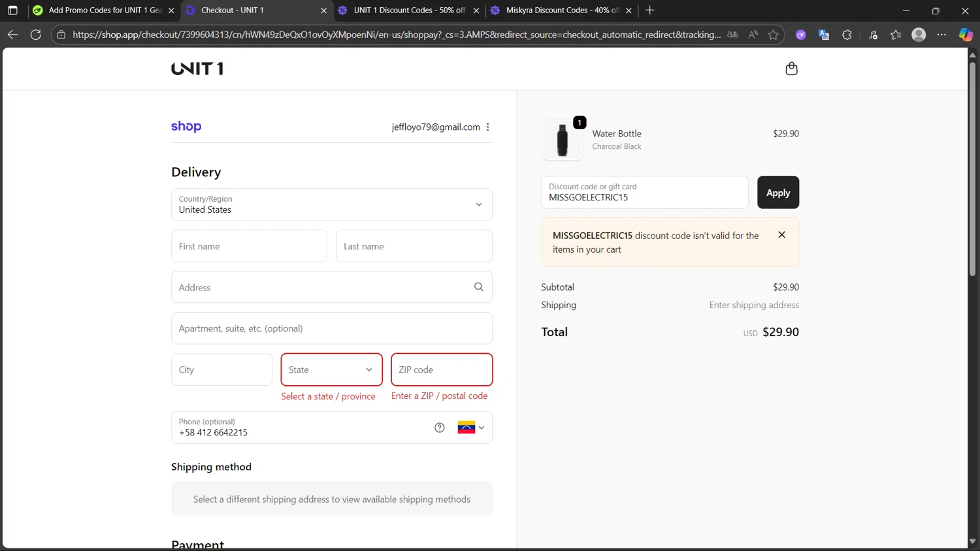
Task: Switch to Add Promo Codes for UNIT 1 tab
Action: coord(104,10)
